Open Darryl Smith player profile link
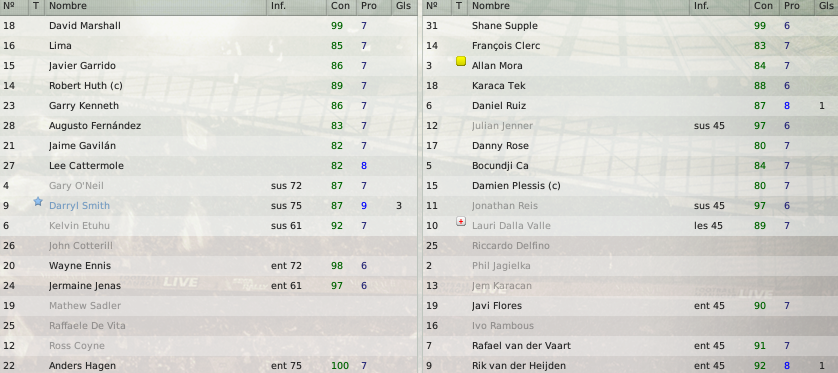The width and height of the screenshot is (838, 373). [x=79, y=206]
